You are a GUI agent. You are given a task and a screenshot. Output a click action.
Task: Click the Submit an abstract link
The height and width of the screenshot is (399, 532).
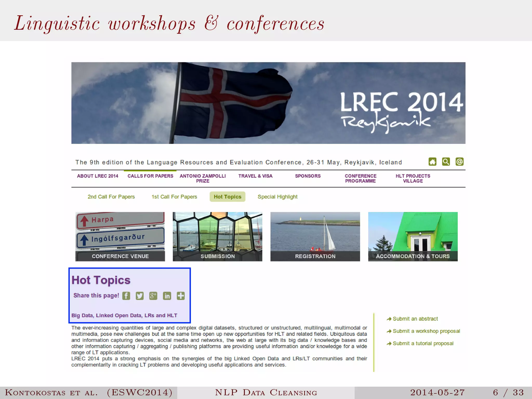click(x=415, y=319)
